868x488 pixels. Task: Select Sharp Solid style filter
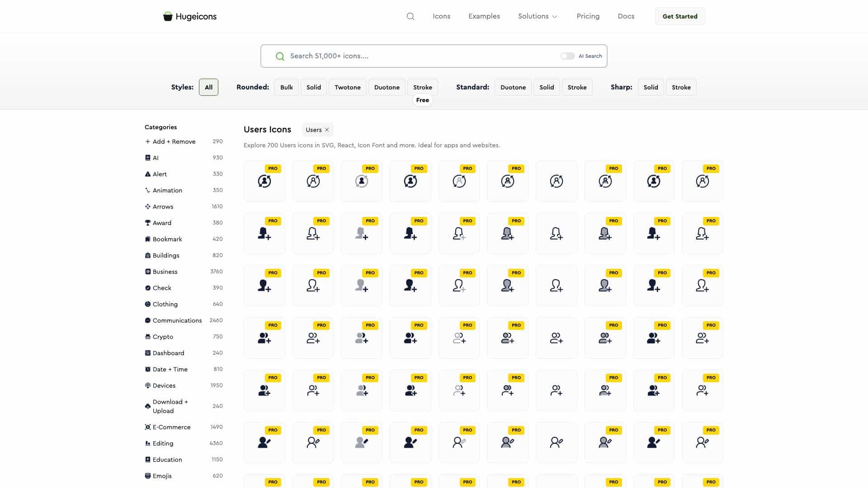pyautogui.click(x=651, y=87)
